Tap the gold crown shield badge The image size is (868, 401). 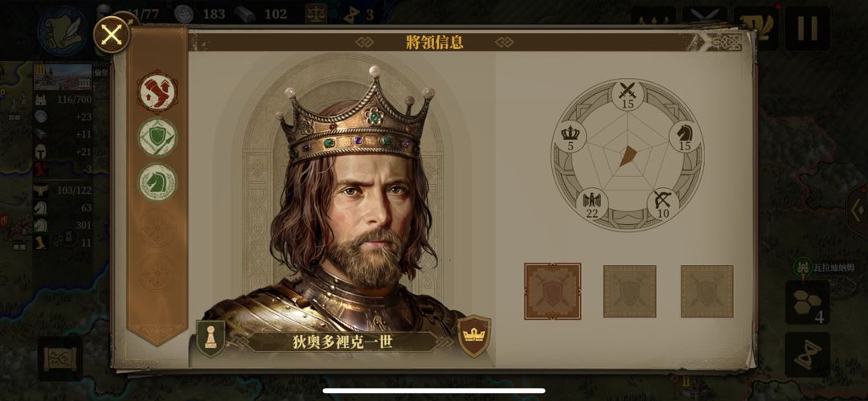click(474, 336)
